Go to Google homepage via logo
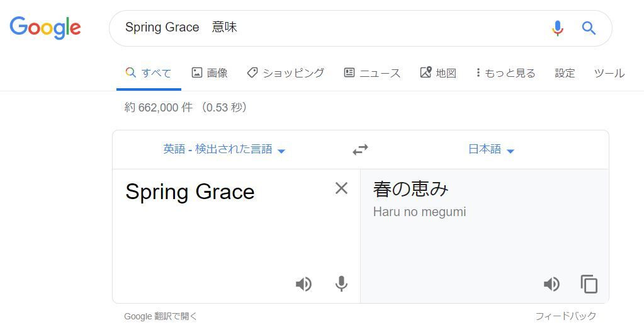 coord(45,28)
